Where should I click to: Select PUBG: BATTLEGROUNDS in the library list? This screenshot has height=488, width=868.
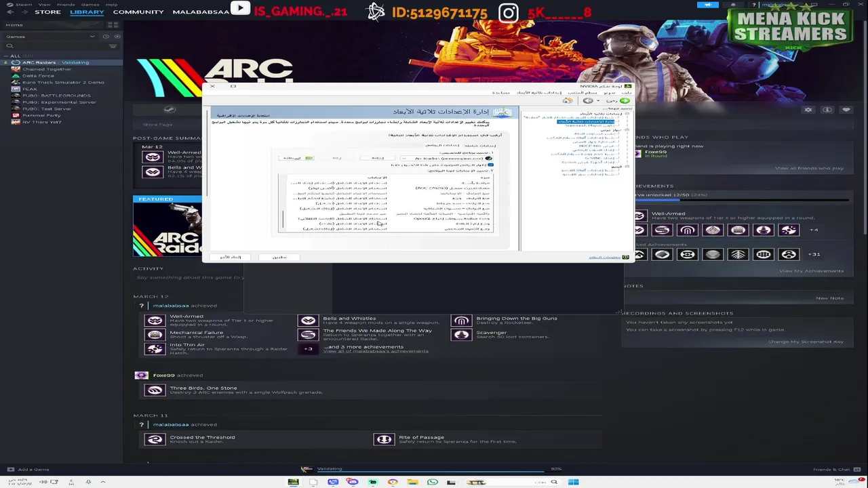click(56, 96)
